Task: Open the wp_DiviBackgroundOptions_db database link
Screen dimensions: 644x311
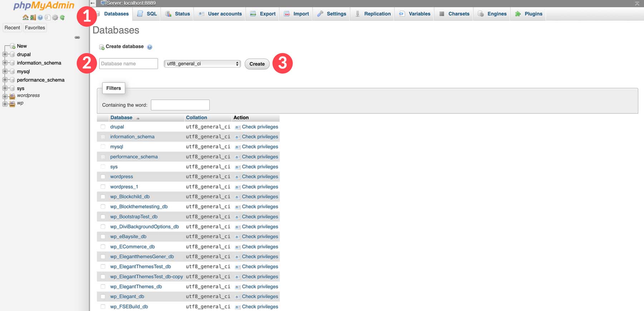Action: pos(145,227)
